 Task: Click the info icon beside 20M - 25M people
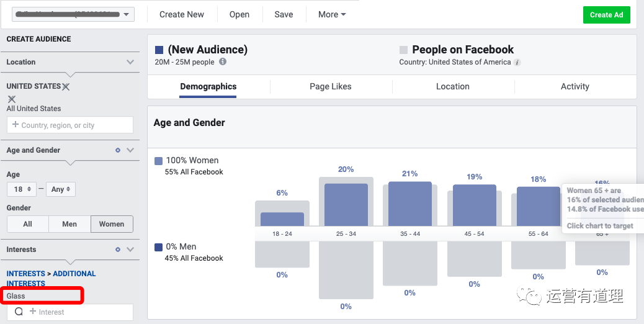click(x=223, y=62)
